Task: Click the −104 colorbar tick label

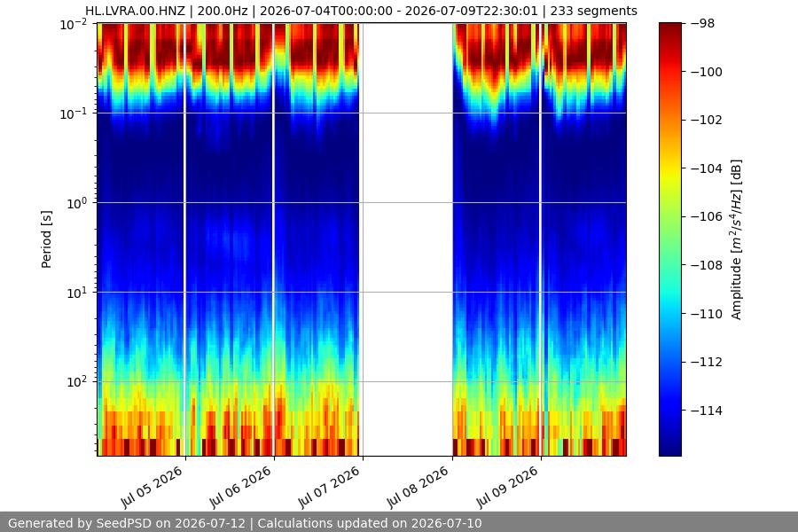Action: tap(707, 168)
